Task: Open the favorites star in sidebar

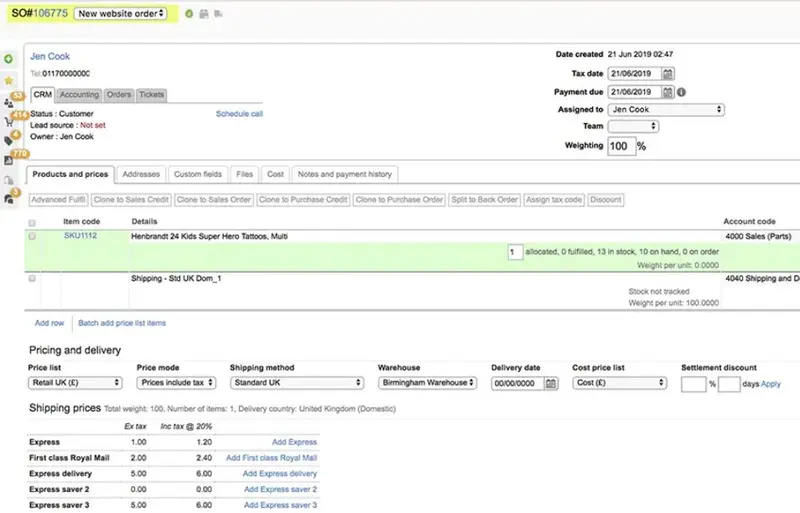Action: pyautogui.click(x=9, y=80)
